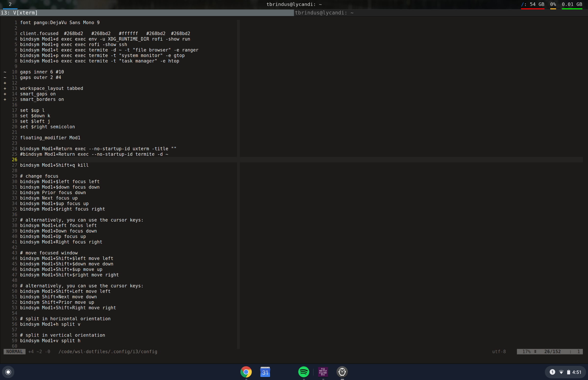Open the wsl-dotfiles i3 config file path

(108, 351)
